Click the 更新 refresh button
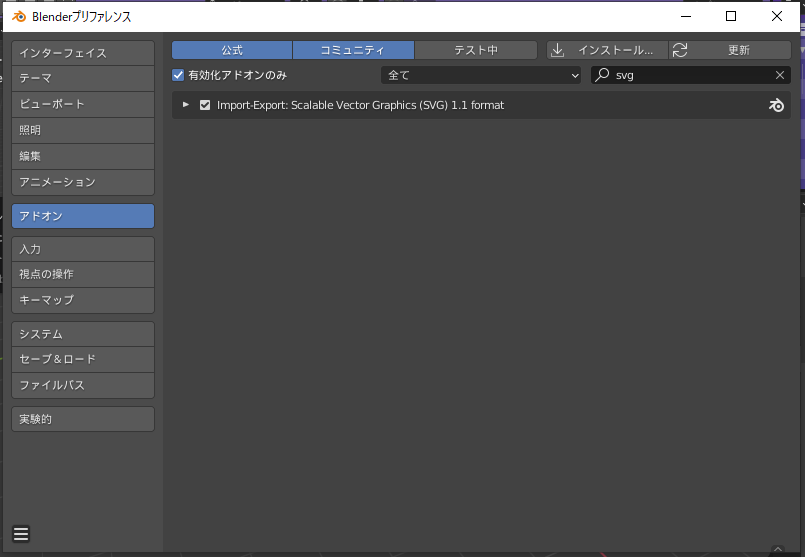This screenshot has width=805, height=557. coord(730,50)
